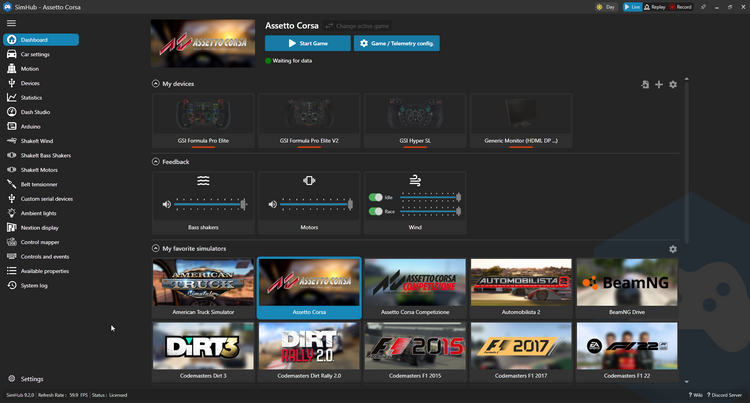Open My devices settings gear
Screen dimensions: 750x403
pos(673,84)
